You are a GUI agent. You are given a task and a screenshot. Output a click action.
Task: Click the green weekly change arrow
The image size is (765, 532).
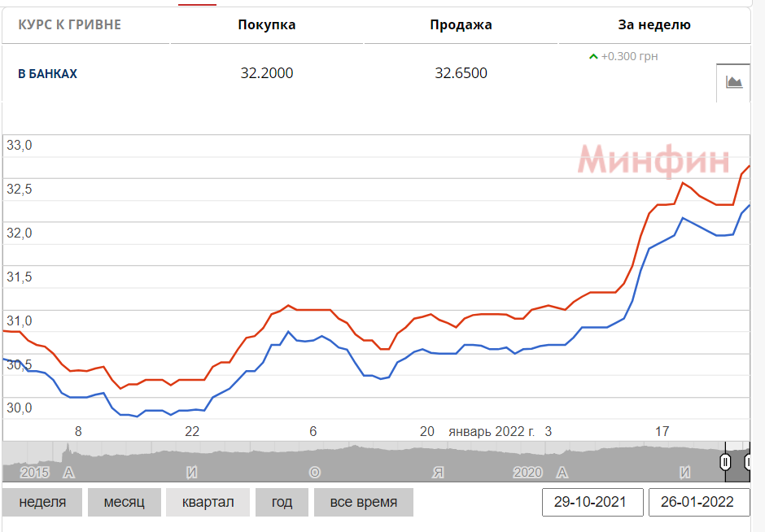[x=593, y=57]
